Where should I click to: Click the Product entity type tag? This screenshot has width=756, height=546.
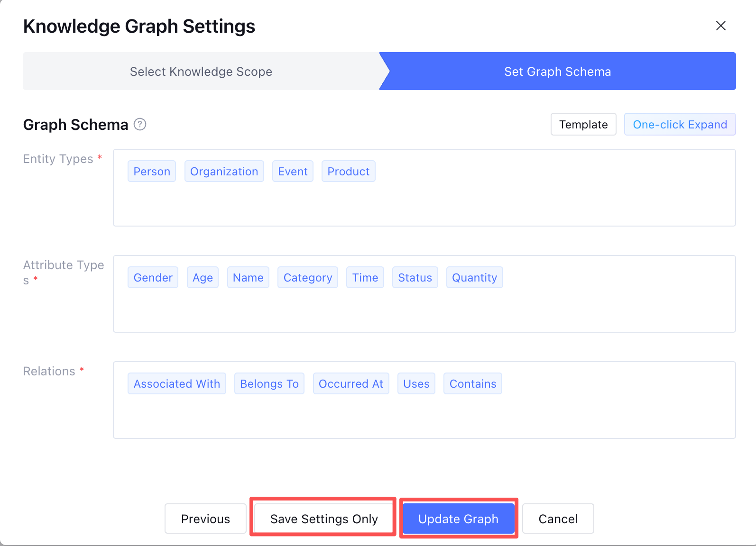[348, 172]
